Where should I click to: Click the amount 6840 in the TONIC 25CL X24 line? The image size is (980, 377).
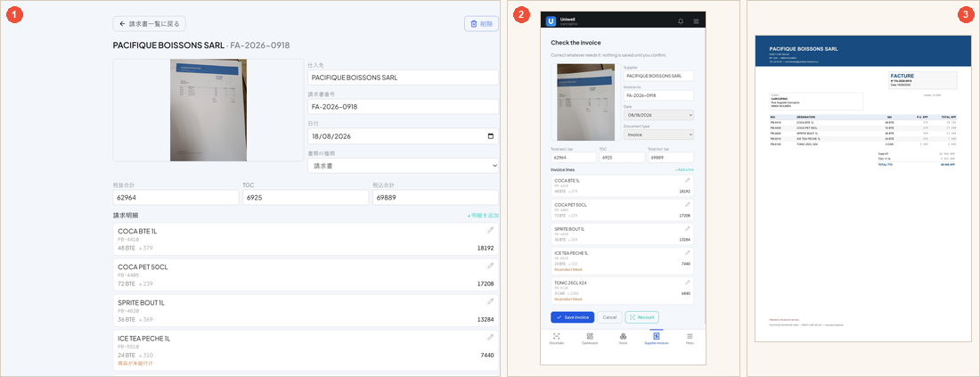tap(686, 293)
